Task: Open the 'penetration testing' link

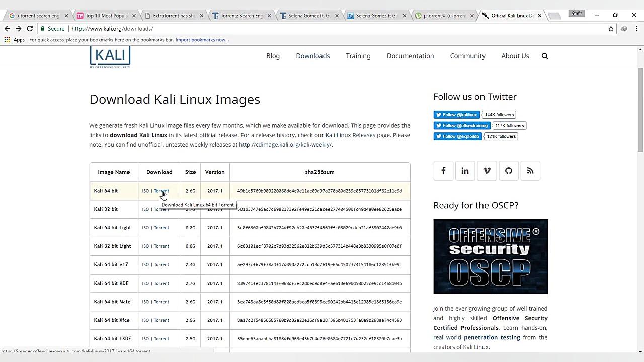Action: point(492,337)
